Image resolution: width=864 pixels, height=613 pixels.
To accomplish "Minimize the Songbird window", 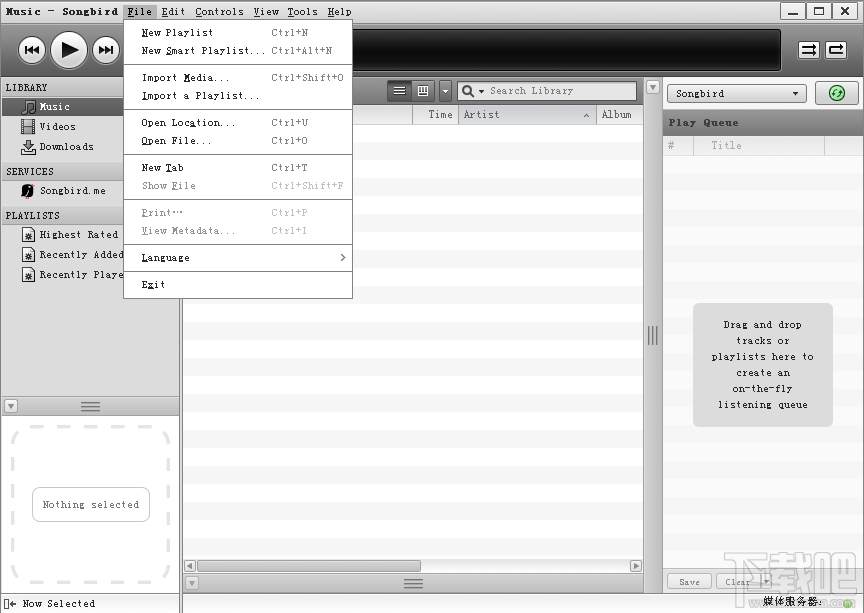I will click(793, 12).
